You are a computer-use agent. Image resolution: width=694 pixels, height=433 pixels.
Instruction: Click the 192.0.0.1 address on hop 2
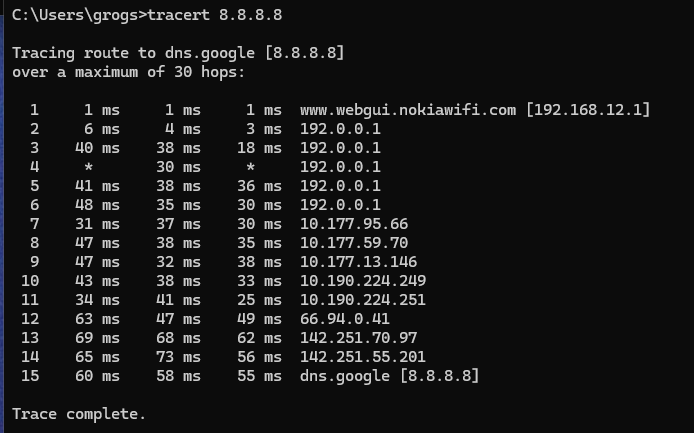(x=340, y=129)
